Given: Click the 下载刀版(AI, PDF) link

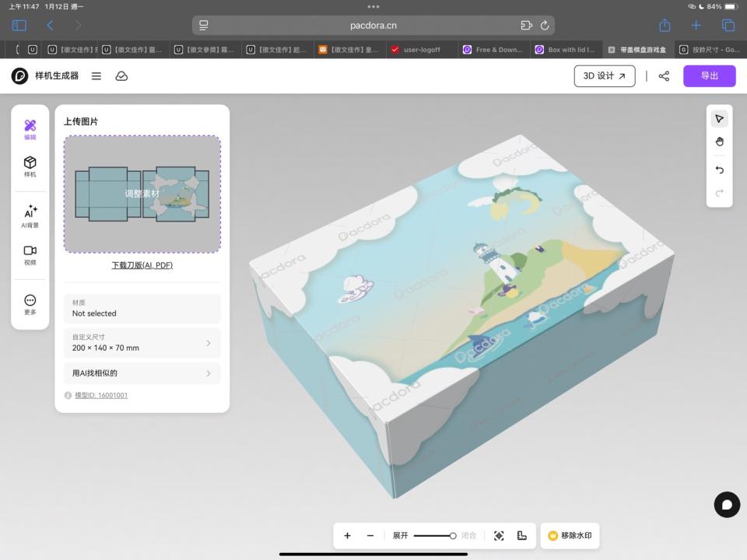Looking at the screenshot, I should [142, 265].
